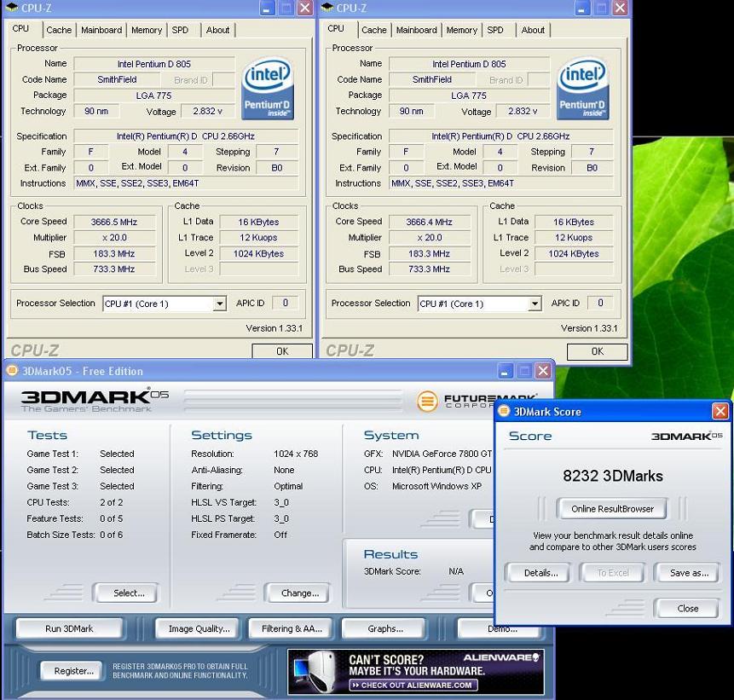The width and height of the screenshot is (734, 700).
Task: Select CPU tab in left CPU-Z window
Action: [x=20, y=28]
